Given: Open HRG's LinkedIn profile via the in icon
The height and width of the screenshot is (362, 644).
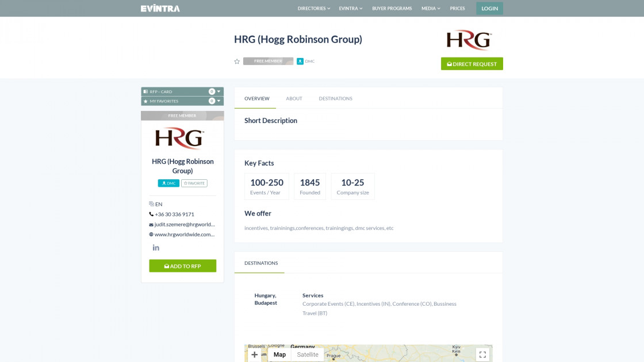Looking at the screenshot, I should click(x=156, y=247).
